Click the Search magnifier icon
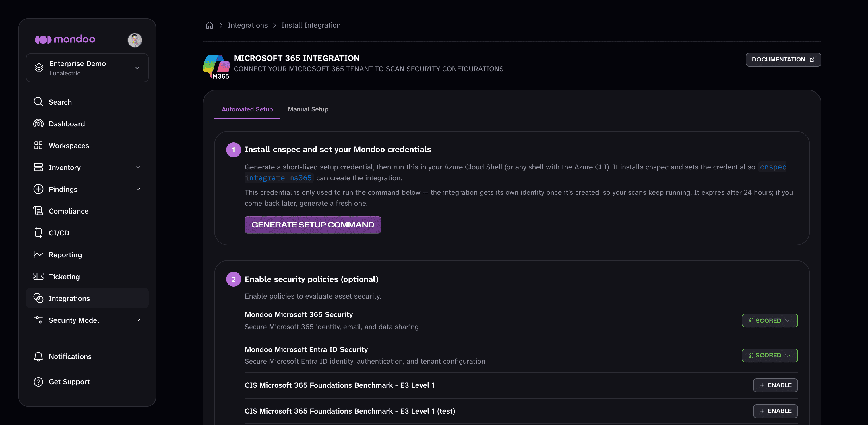The width and height of the screenshot is (868, 425). click(x=38, y=102)
